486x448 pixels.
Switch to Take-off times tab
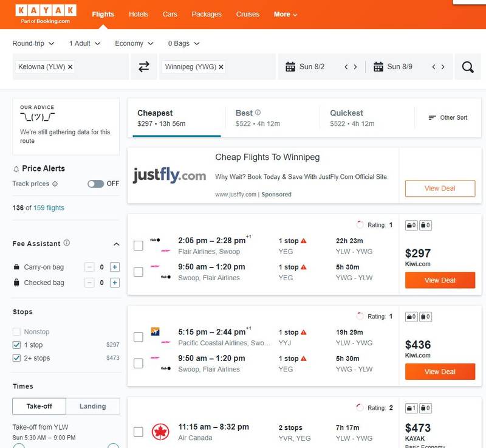(39, 406)
